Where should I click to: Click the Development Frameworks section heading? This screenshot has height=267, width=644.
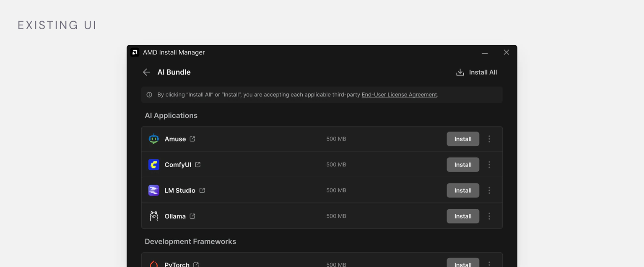click(190, 241)
